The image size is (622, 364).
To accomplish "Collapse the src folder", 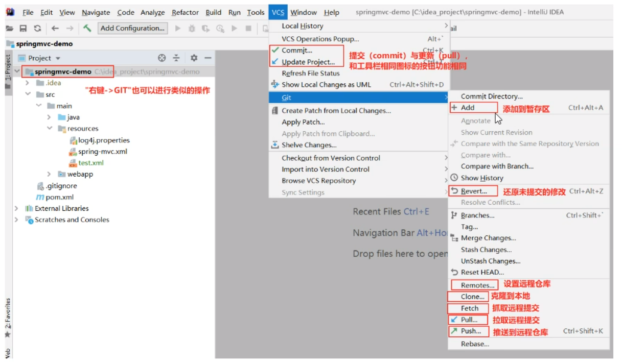I will tap(28, 94).
